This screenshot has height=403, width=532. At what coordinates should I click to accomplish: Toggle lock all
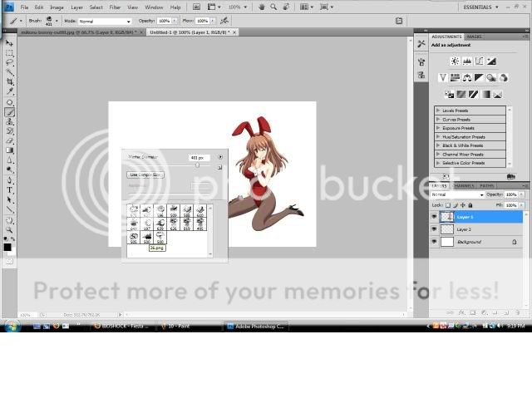pos(470,205)
